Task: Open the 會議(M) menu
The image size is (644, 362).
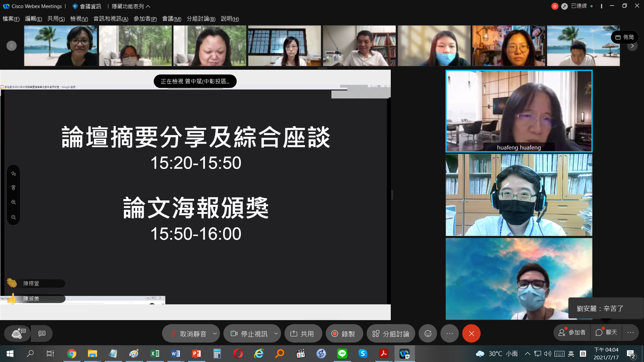Action: (172, 19)
